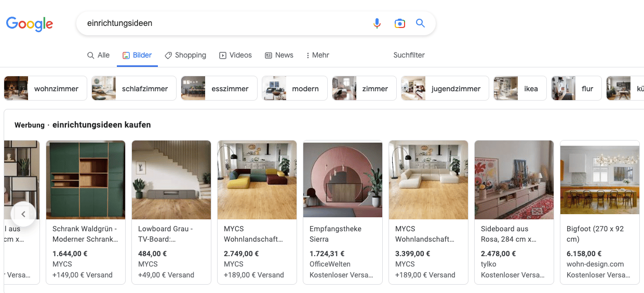Image resolution: width=644 pixels, height=293 pixels.
Task: Select the Bilder tab
Action: pyautogui.click(x=137, y=55)
